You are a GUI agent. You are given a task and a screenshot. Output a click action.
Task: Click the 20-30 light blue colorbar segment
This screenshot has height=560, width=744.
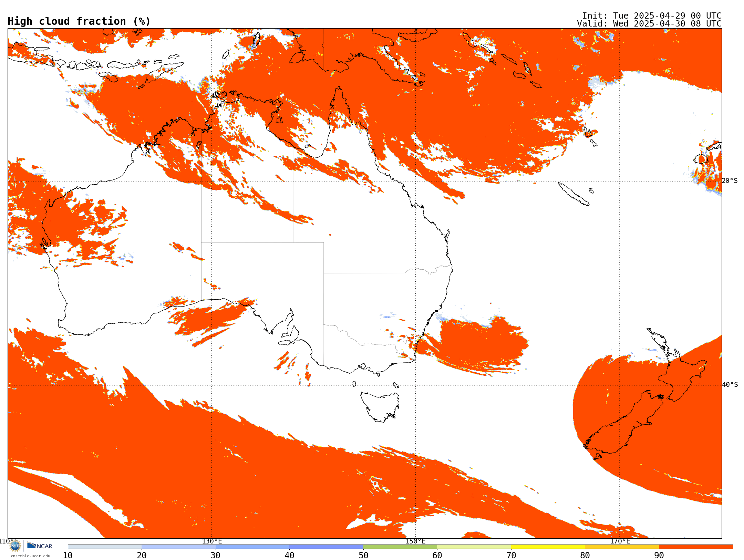click(x=178, y=547)
